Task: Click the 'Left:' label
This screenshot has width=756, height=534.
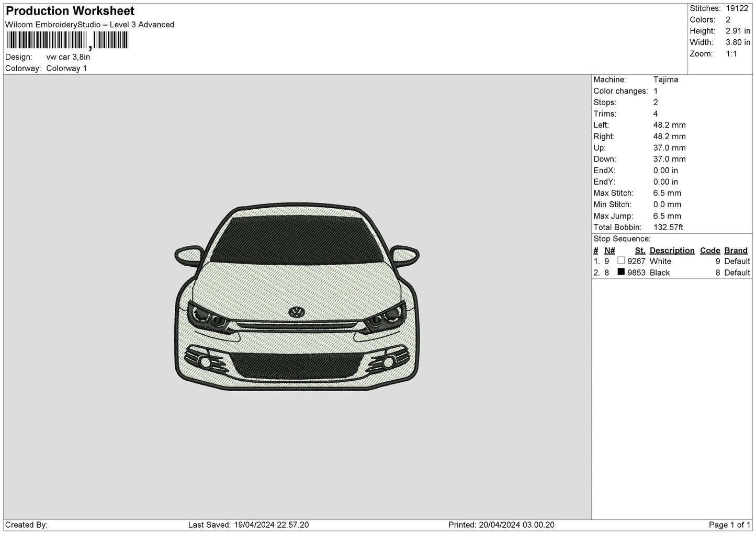Action: tap(601, 125)
